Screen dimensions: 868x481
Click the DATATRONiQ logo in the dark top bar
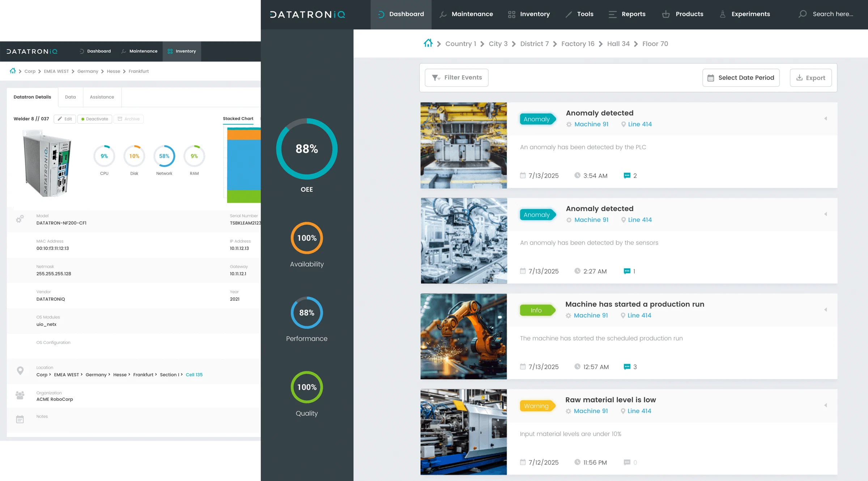307,14
